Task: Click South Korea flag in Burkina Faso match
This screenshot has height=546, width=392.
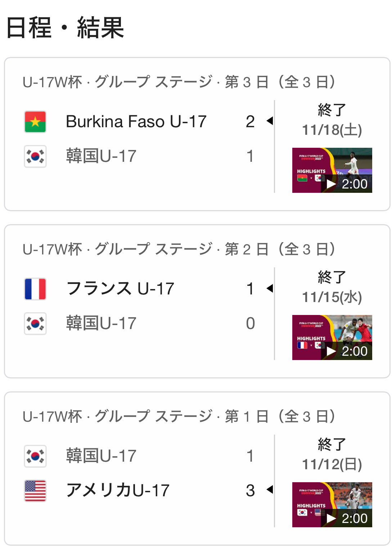Action: 35,156
